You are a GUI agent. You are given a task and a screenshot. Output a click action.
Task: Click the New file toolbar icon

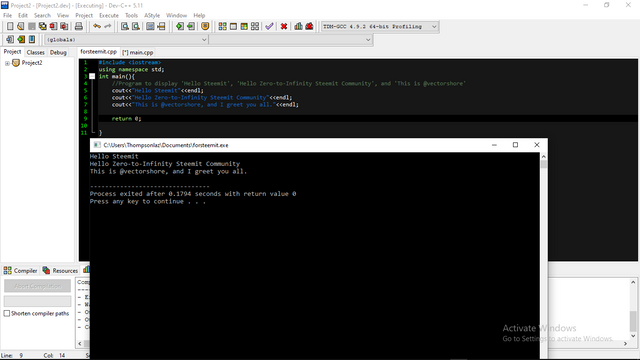[x=10, y=27]
